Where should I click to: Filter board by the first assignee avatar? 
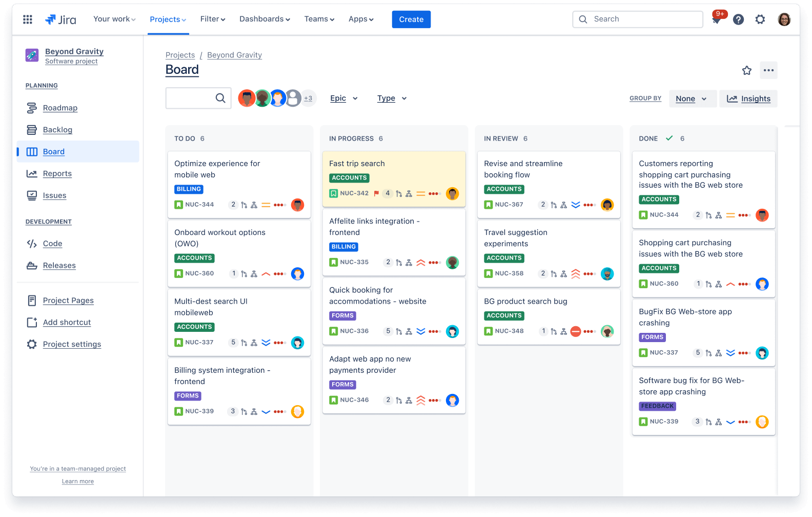coord(247,98)
